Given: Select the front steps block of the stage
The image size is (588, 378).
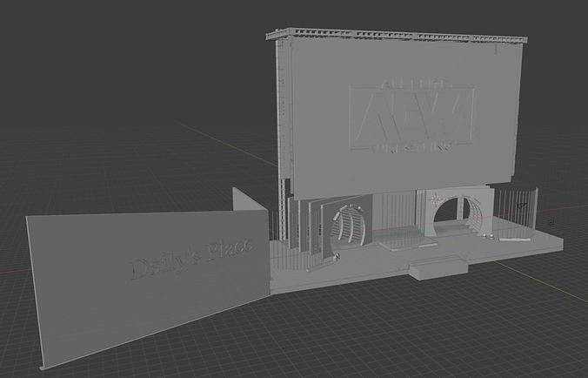Looking at the screenshot, I should tap(438, 268).
